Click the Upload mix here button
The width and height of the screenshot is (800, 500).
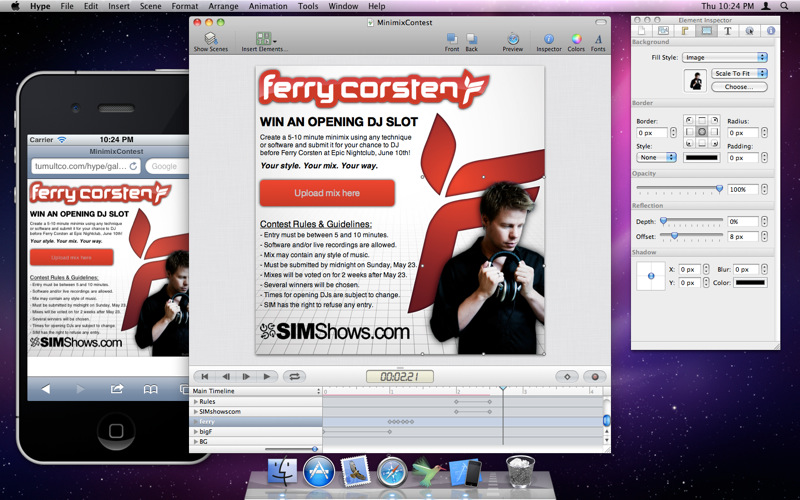pyautogui.click(x=327, y=192)
